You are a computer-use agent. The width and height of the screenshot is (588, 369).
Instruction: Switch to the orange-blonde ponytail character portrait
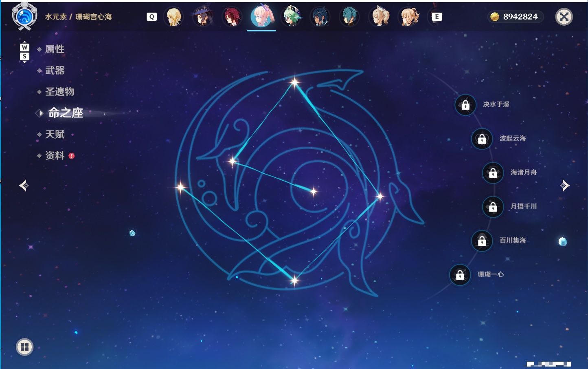coord(408,17)
